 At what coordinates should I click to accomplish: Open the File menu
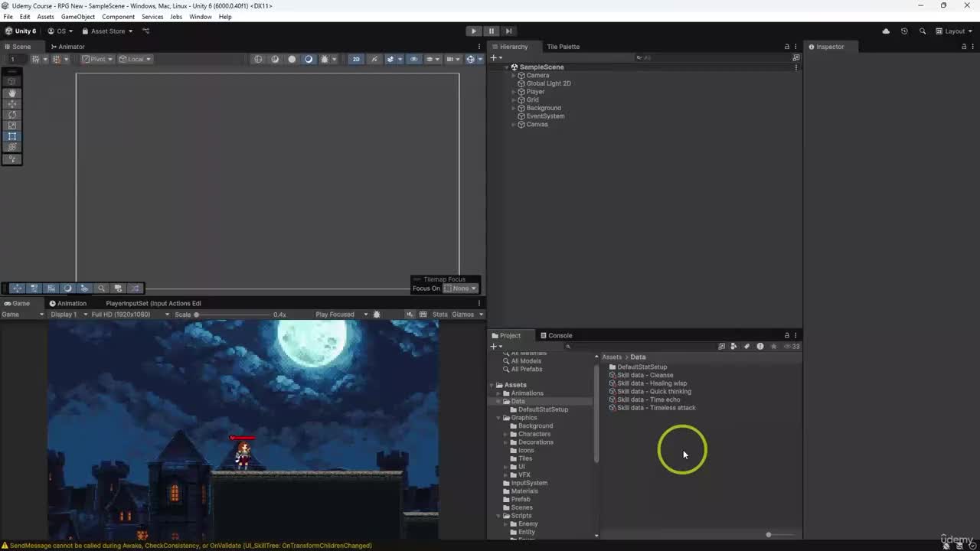[x=8, y=17]
